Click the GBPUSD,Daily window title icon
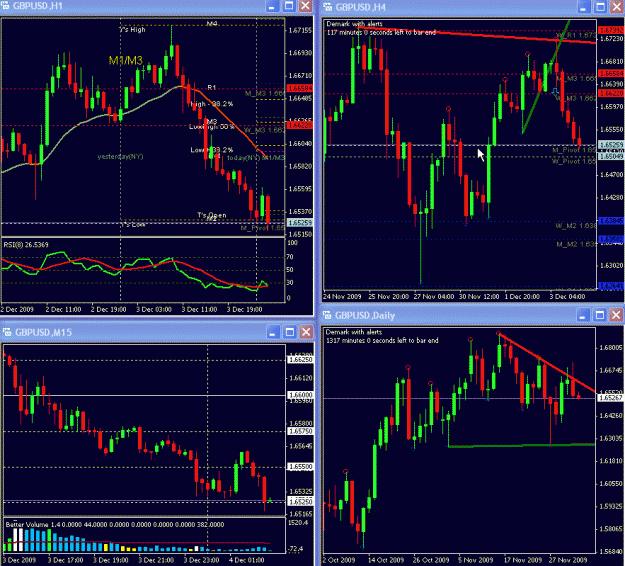This screenshot has height=566, width=625. pos(327,315)
